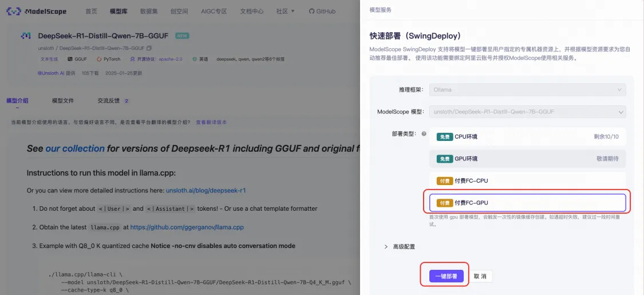Click the 一键部署 button
The image size is (644, 295).
pyautogui.click(x=447, y=277)
